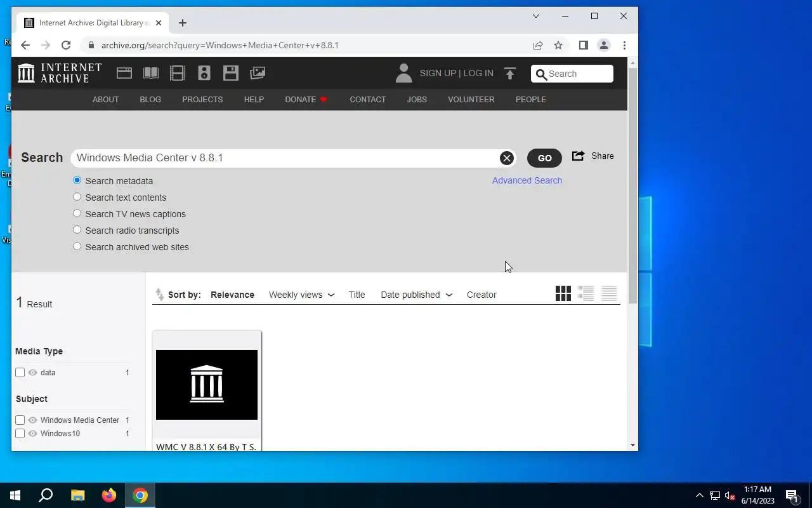
Task: Sort results by Title
Action: pyautogui.click(x=357, y=295)
